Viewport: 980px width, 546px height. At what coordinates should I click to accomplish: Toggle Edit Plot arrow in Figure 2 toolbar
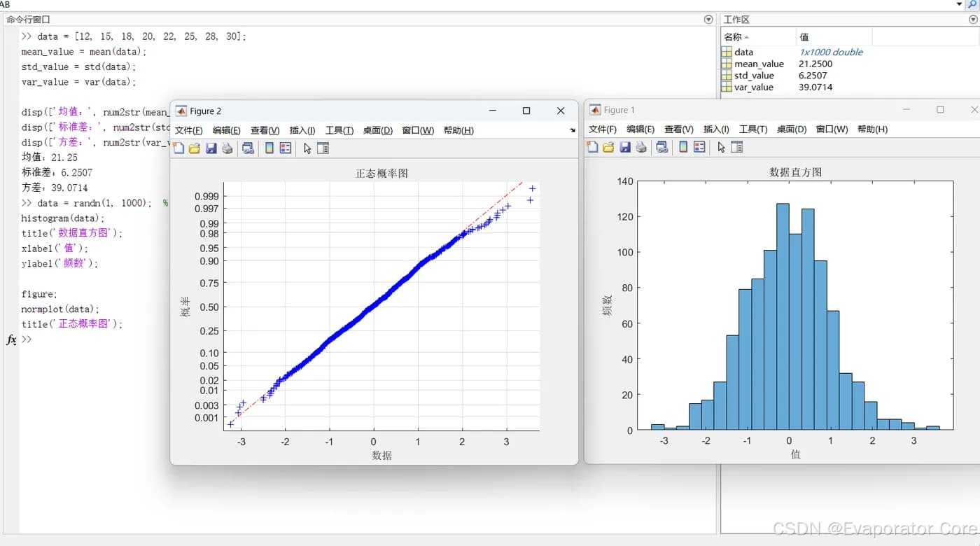(x=307, y=148)
